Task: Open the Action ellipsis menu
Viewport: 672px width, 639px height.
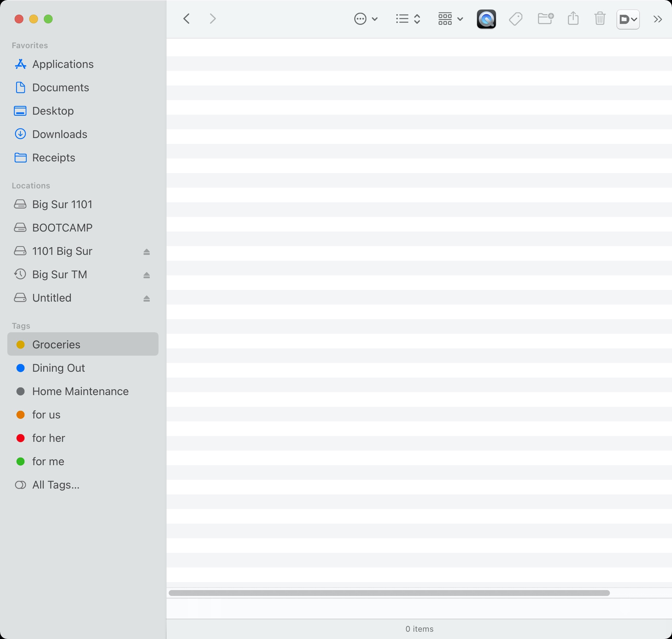Action: 366,19
